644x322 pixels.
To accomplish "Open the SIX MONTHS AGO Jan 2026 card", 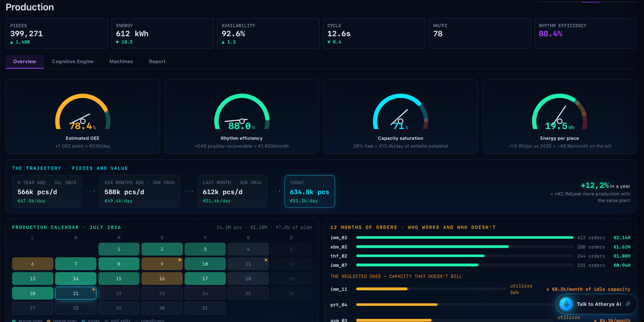I will (140, 191).
